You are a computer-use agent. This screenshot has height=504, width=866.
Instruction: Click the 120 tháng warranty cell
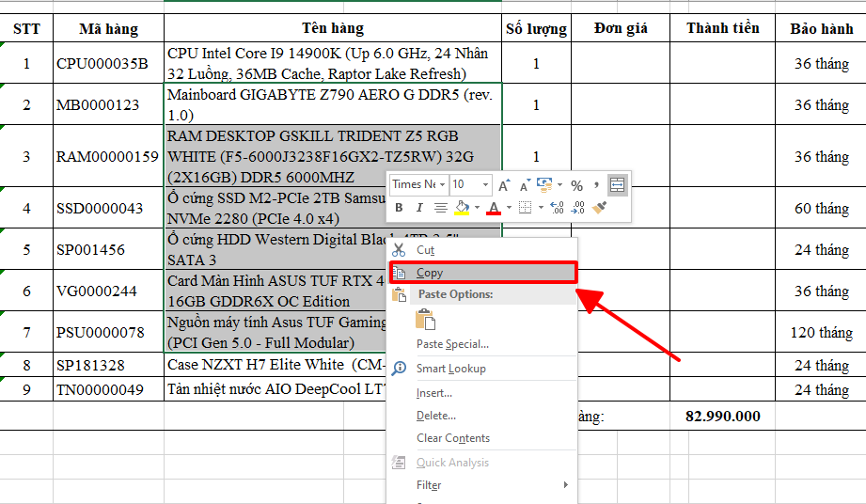(821, 332)
